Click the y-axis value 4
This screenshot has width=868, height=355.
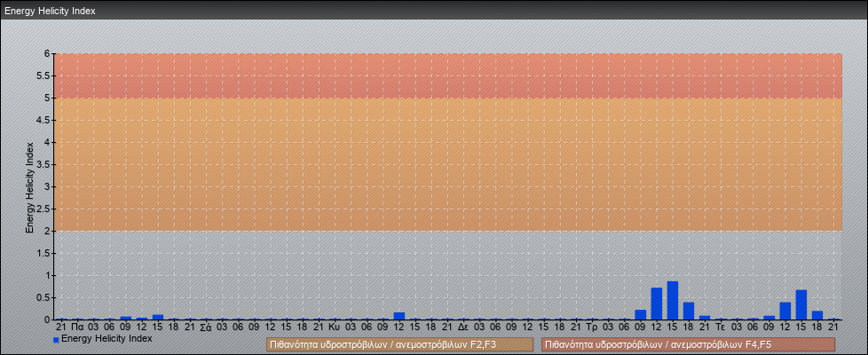(48, 142)
